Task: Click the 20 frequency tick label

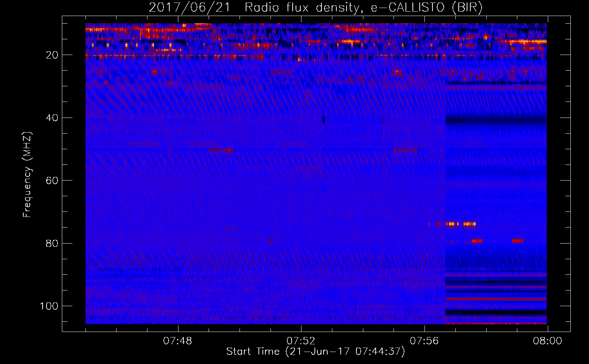Action: pyautogui.click(x=52, y=55)
